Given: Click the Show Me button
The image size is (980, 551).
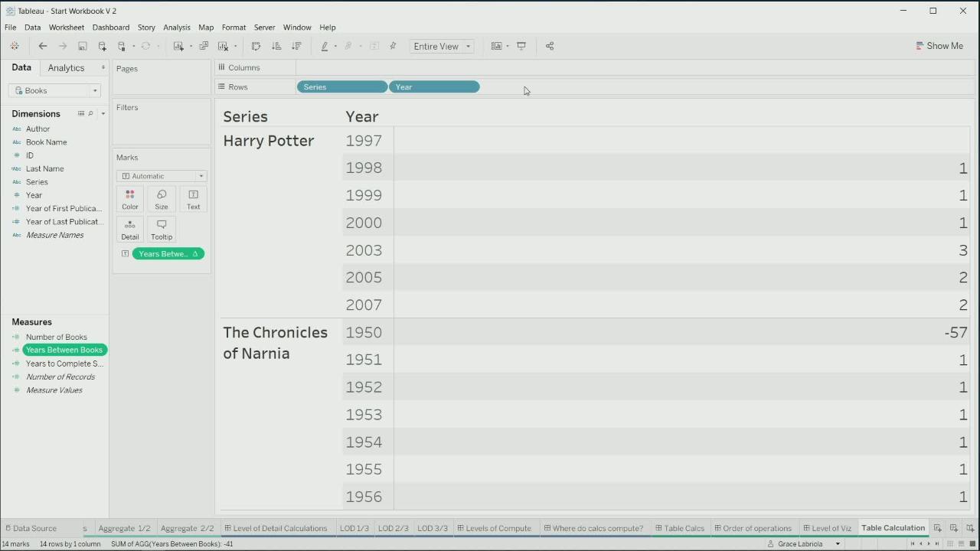Looking at the screenshot, I should (x=939, y=46).
